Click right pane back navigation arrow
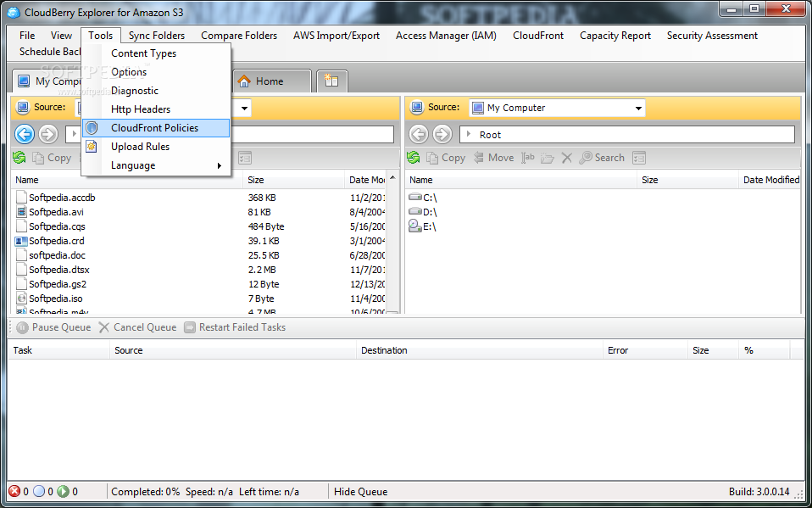Viewport: 812px width, 508px height. [419, 135]
